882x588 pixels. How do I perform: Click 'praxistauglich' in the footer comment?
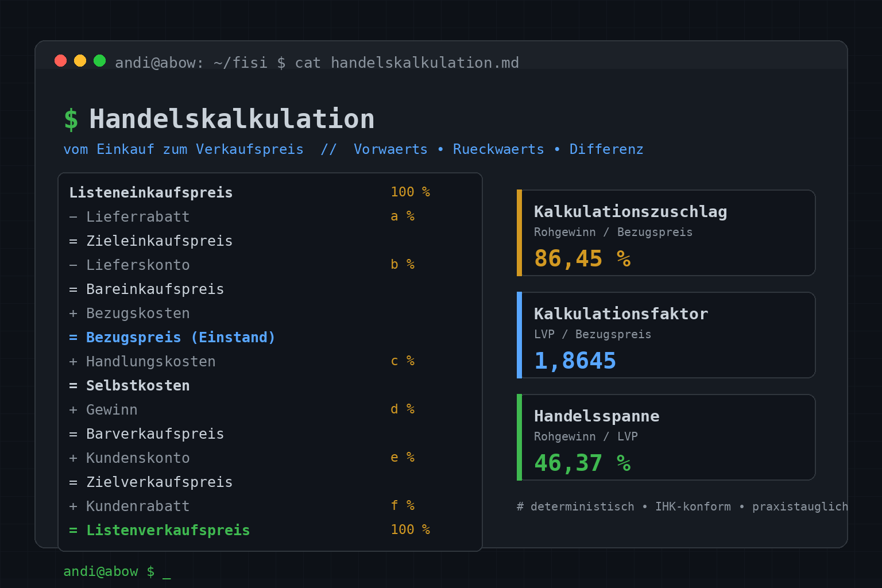pyautogui.click(x=800, y=506)
